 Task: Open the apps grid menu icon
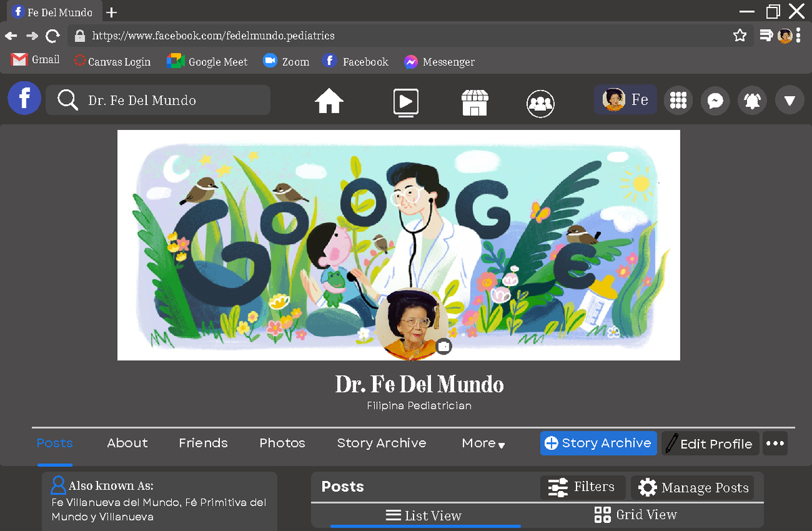click(678, 99)
